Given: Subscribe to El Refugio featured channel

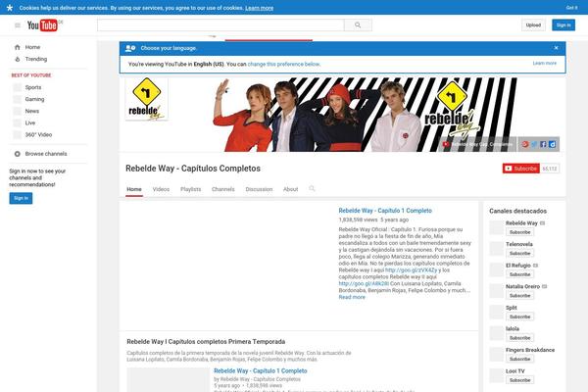Looking at the screenshot, I should 519,274.
